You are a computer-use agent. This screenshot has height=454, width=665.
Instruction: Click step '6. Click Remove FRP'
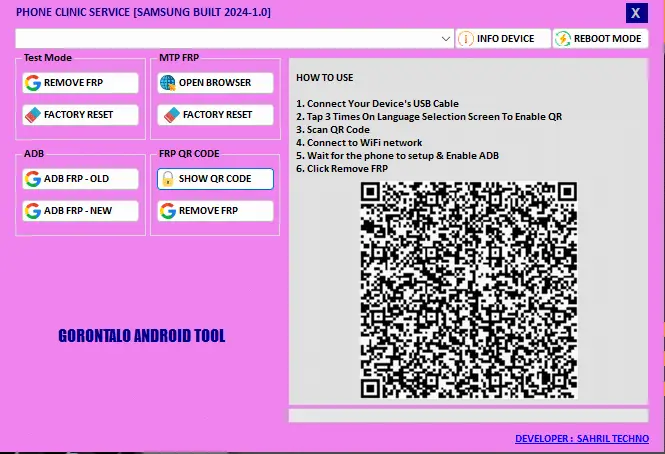coord(342,168)
